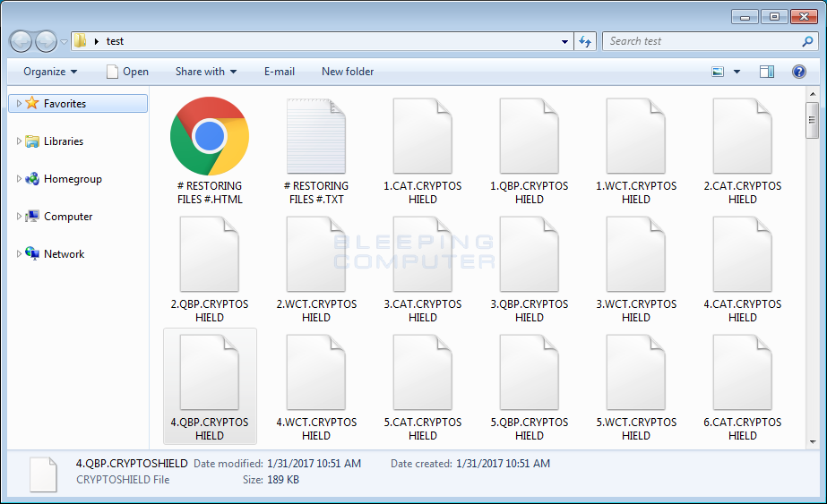Create a New folder
Screen dimensions: 827x504
point(348,72)
